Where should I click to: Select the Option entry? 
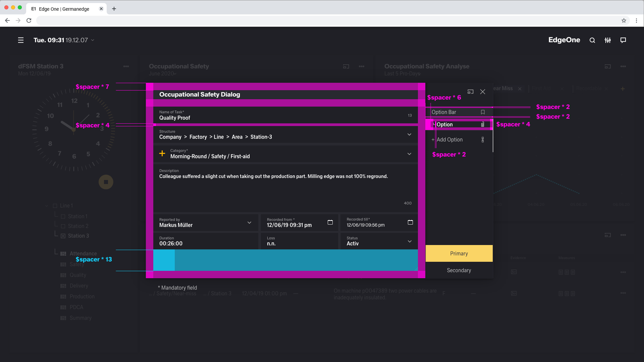click(x=445, y=125)
